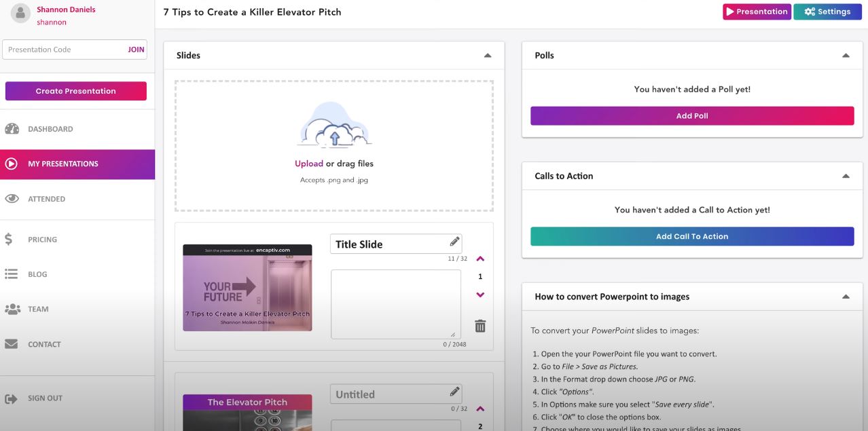Move Title Slide up with arrow
868x431 pixels.
480,259
